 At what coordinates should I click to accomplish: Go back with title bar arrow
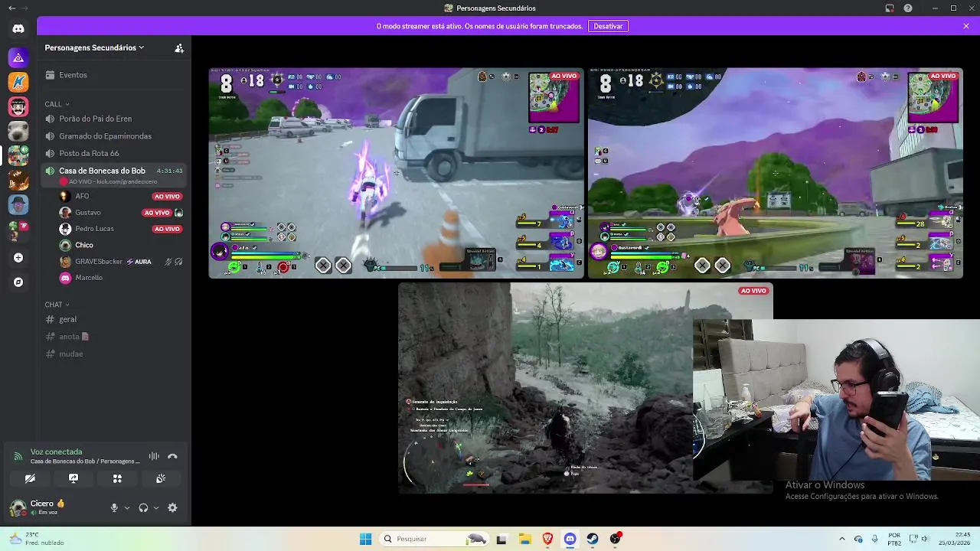pos(11,8)
